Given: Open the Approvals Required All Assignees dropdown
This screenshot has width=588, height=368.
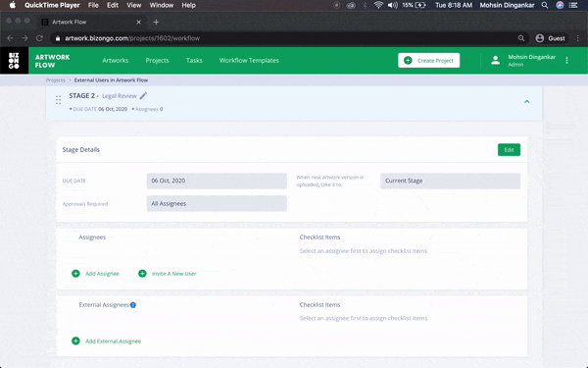Looking at the screenshot, I should [x=217, y=203].
